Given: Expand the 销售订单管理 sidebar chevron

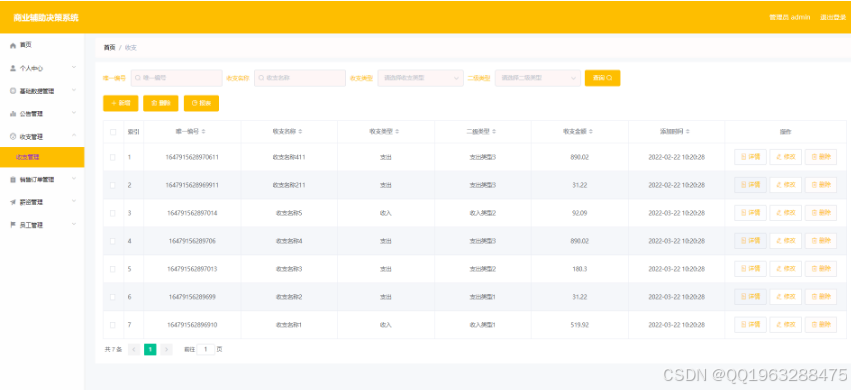Looking at the screenshot, I should coord(74,178).
